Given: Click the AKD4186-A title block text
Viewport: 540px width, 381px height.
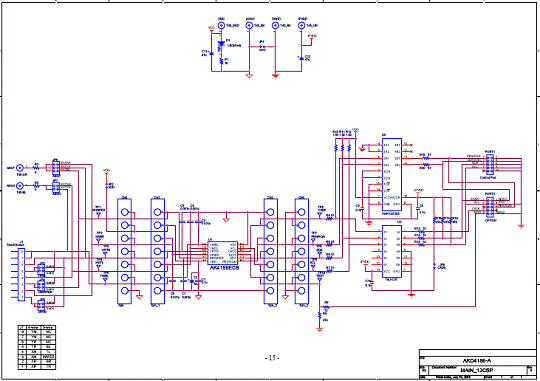Looking at the screenshot, I should pyautogui.click(x=477, y=361).
